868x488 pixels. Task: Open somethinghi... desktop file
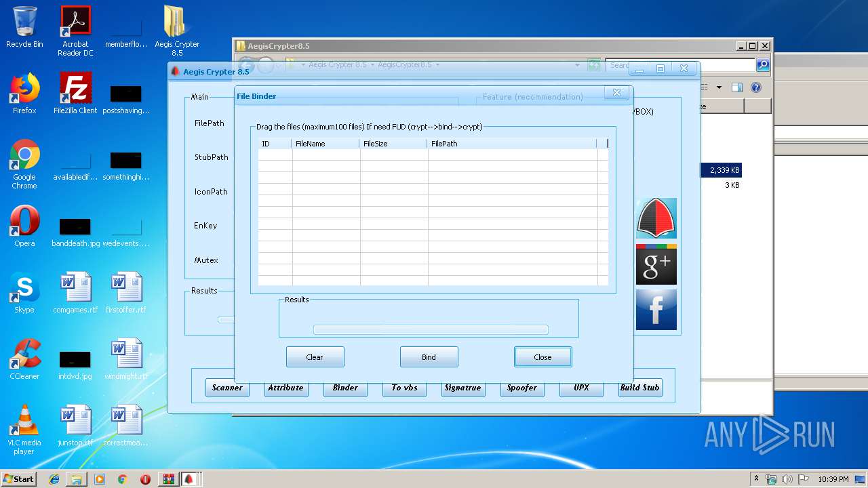tap(126, 165)
